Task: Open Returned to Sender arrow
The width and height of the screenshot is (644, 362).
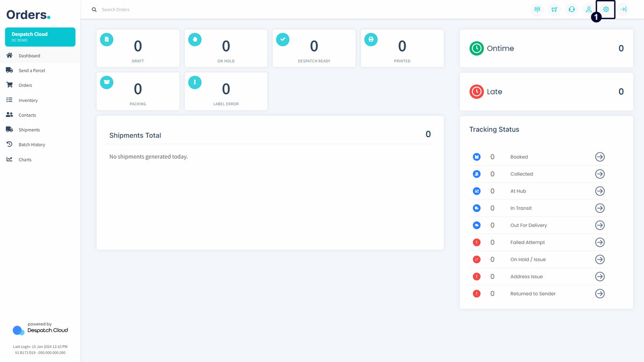Action: point(600,293)
